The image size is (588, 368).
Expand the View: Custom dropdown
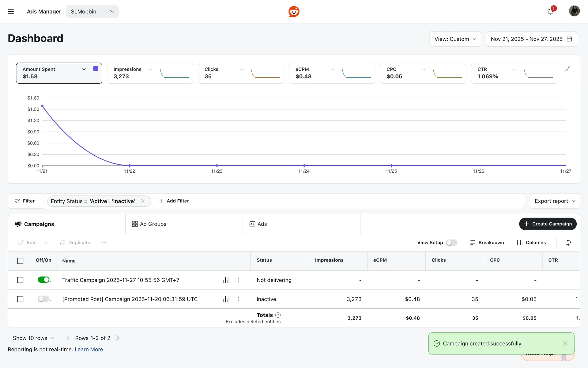tap(455, 39)
